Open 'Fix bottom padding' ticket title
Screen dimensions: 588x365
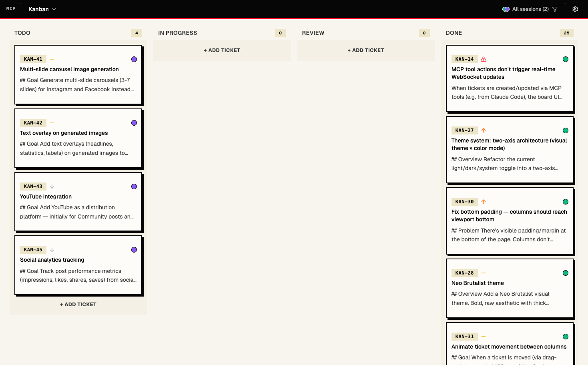coord(509,216)
